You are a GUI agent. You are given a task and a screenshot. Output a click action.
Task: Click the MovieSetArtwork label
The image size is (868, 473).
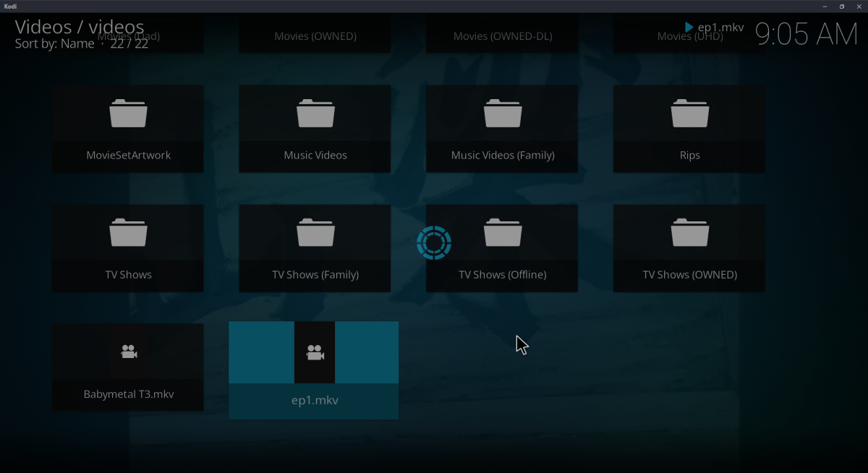pos(128,155)
